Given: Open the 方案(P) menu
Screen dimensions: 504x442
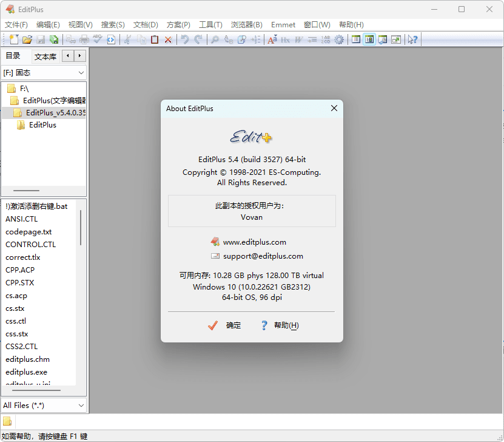Looking at the screenshot, I should (178, 25).
